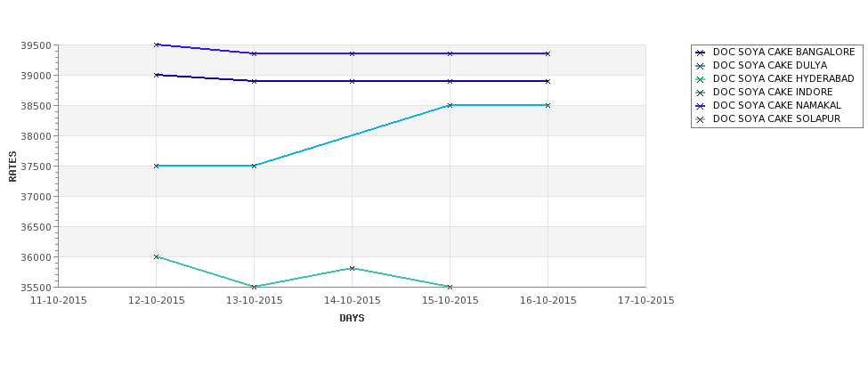Click the DOC SOYA CAKE INDORE legend marker
The width and height of the screenshot is (868, 382).
click(701, 93)
